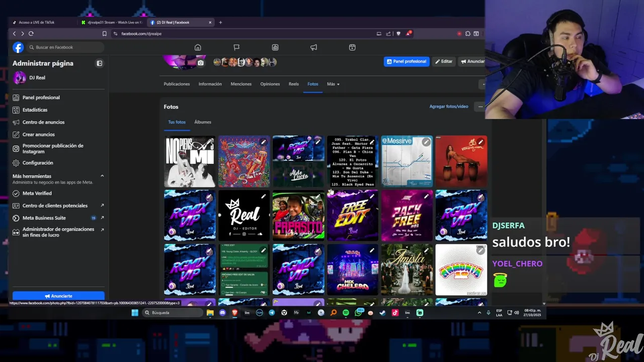
Task: Click the Facebook logo home icon
Action: (x=18, y=47)
